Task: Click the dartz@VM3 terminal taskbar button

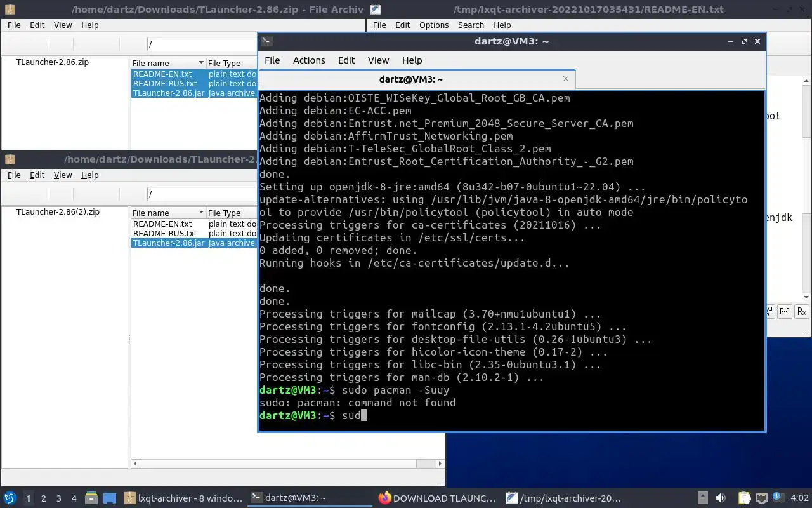Action: pos(310,498)
